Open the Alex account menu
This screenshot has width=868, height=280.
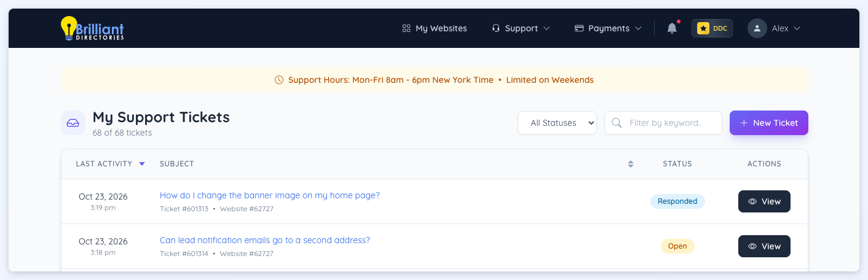774,28
